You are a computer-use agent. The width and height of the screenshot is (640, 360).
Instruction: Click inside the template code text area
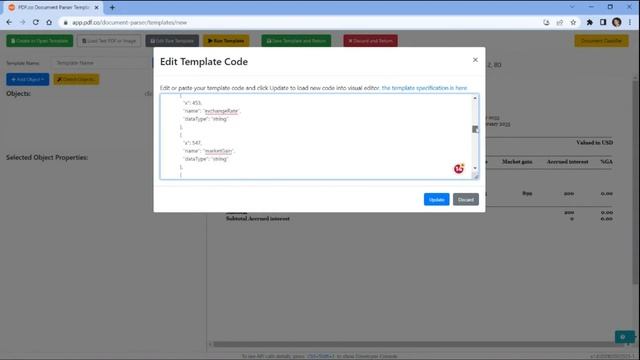pyautogui.click(x=315, y=136)
